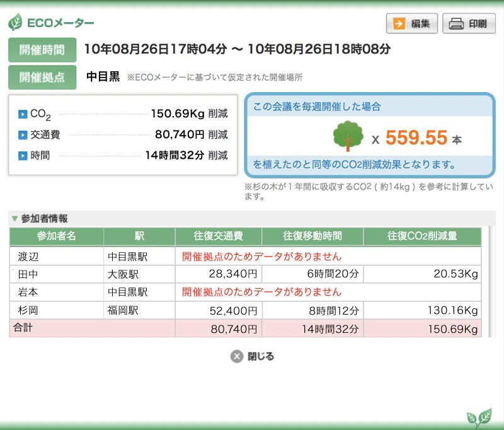The image size is (504, 430).
Task: Click the 往復CO2削減量 column header
Action: tap(422, 236)
